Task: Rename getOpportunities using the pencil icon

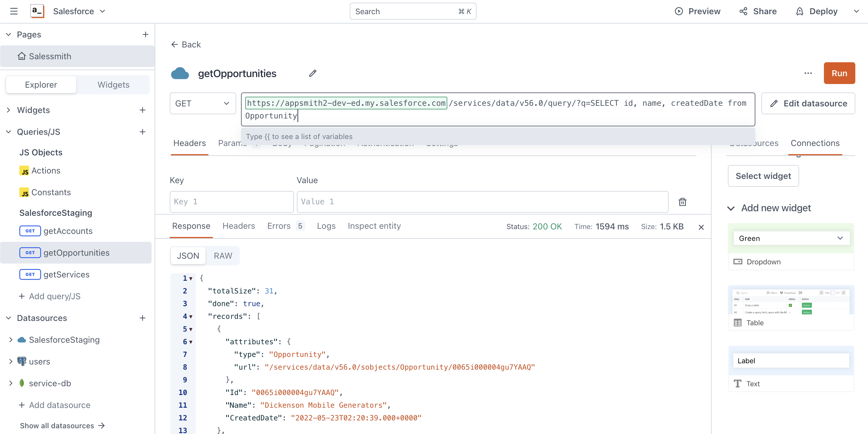Action: click(x=312, y=73)
